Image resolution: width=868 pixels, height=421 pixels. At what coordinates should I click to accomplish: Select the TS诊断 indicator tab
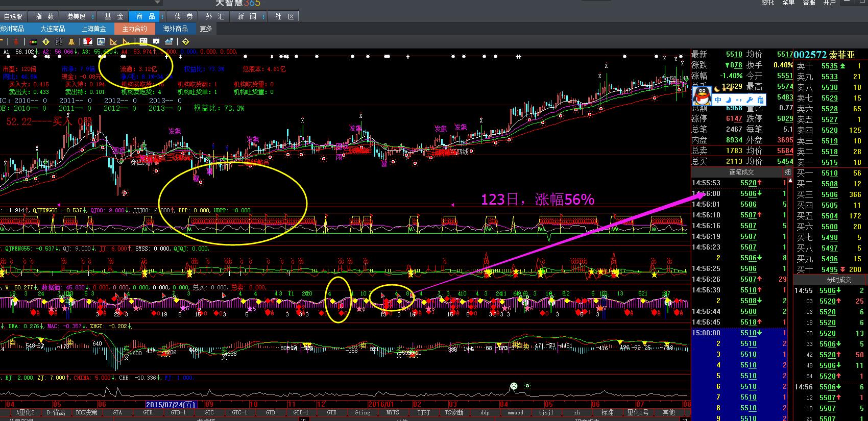pos(454,412)
